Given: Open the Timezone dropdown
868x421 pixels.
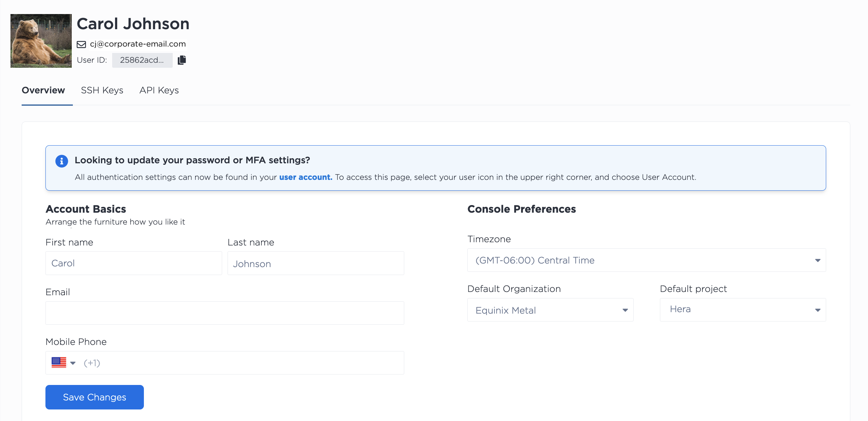Looking at the screenshot, I should [647, 260].
